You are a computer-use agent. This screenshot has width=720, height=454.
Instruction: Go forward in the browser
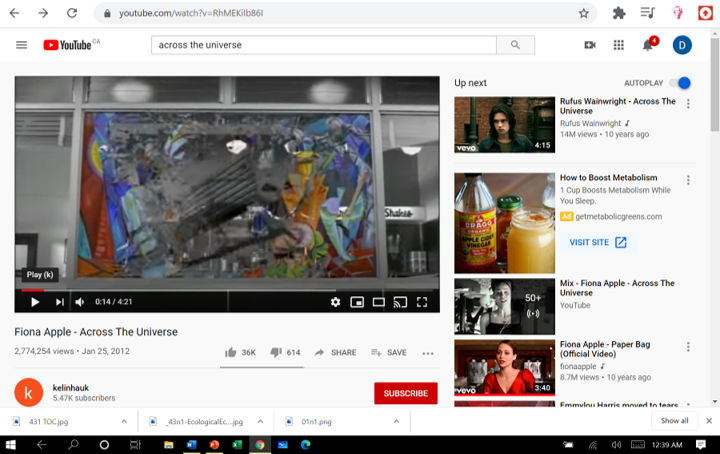[x=43, y=13]
